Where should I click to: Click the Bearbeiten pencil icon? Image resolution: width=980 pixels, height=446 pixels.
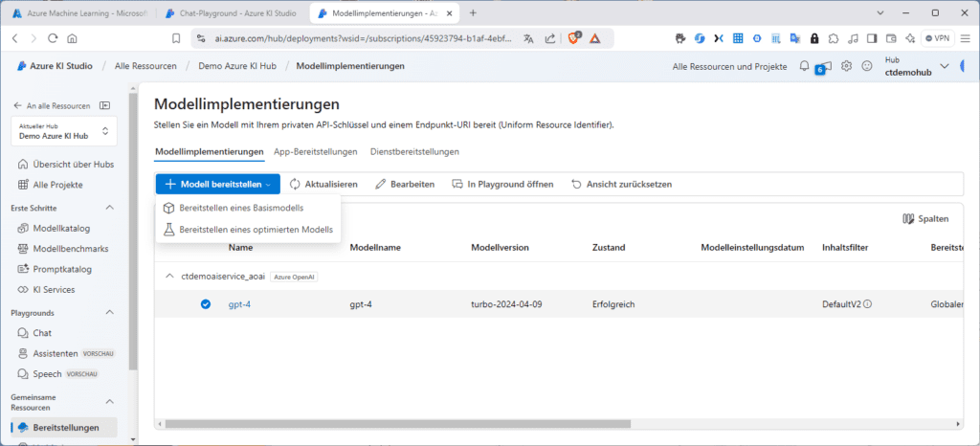click(x=380, y=185)
